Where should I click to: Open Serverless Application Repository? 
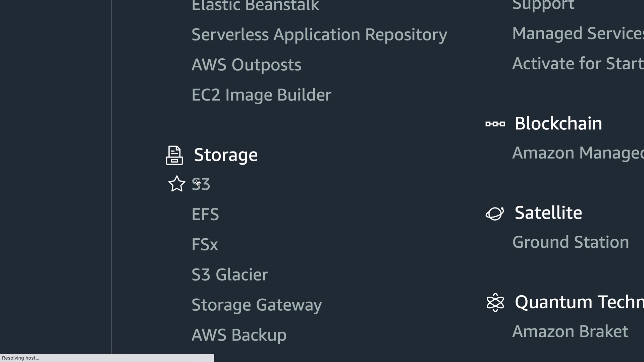click(319, 35)
